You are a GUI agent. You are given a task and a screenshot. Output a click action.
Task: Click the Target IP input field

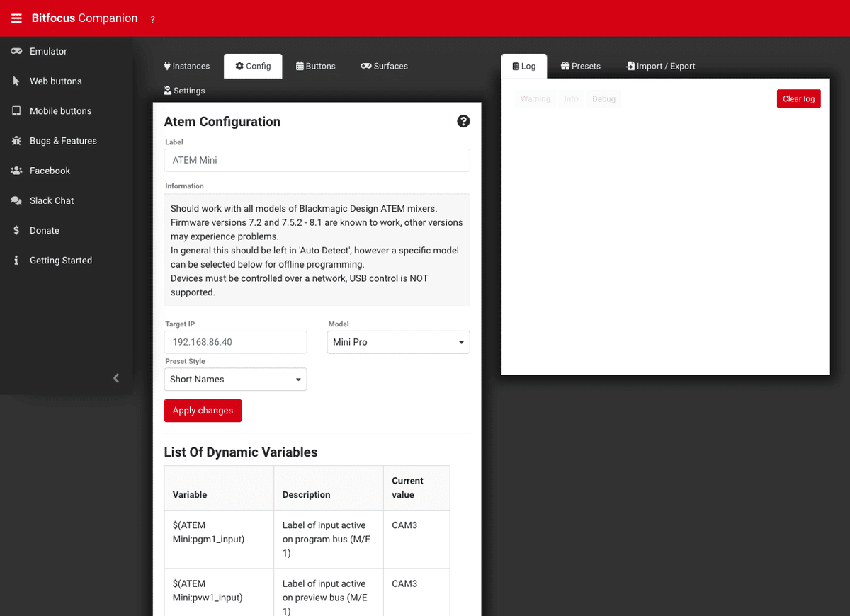[x=235, y=342]
